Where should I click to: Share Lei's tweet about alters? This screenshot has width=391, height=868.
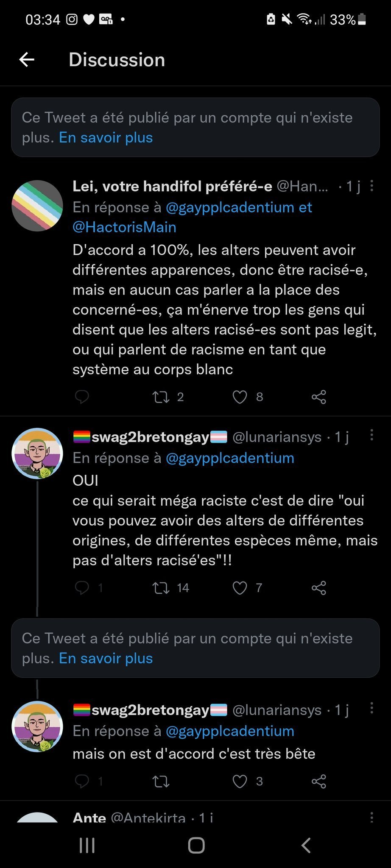coord(319,397)
